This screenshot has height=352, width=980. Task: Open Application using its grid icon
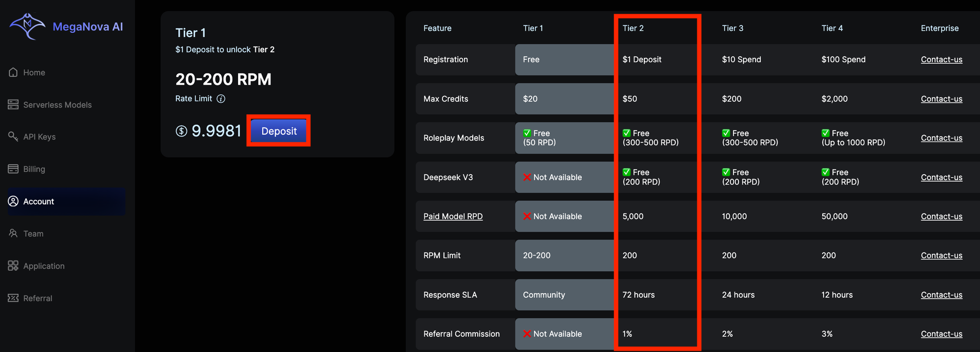pos(13,265)
